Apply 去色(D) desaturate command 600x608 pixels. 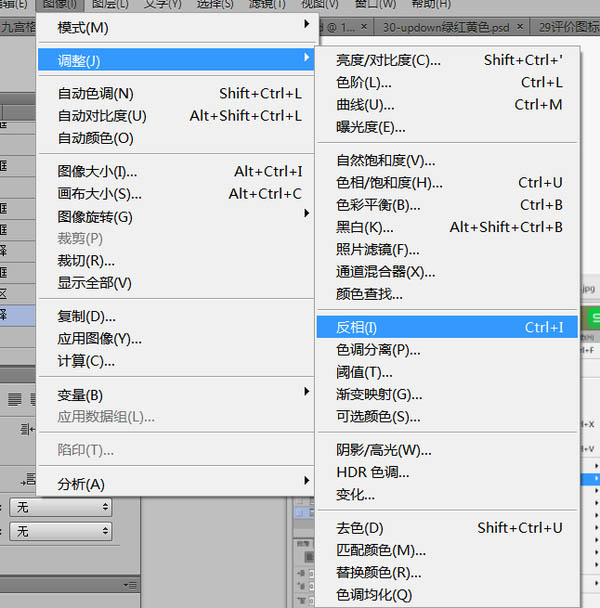point(447,528)
